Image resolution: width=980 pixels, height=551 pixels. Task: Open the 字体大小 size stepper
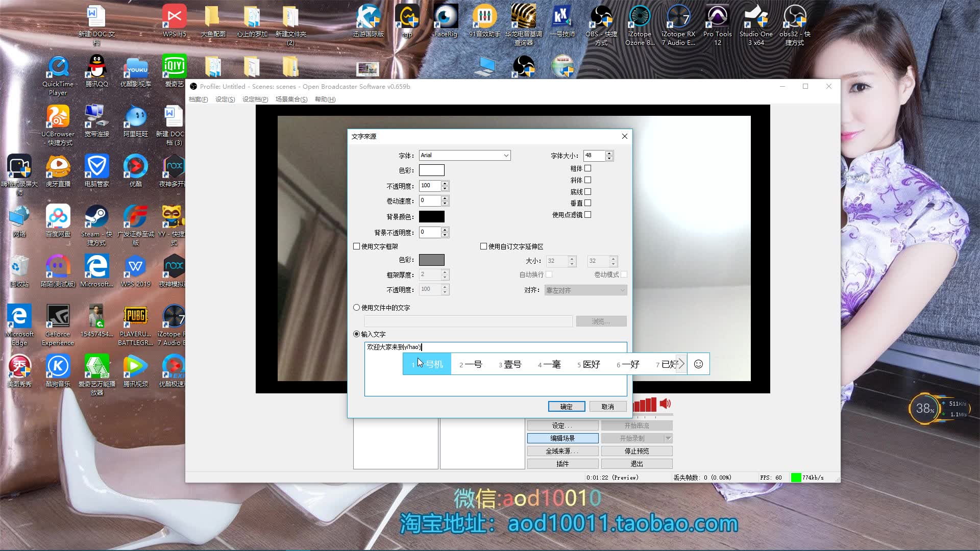click(x=609, y=156)
